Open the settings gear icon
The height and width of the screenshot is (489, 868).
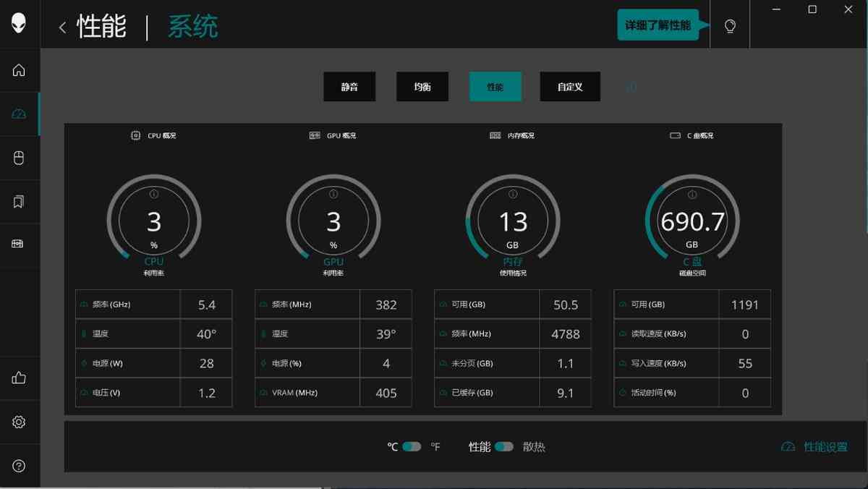coord(19,422)
